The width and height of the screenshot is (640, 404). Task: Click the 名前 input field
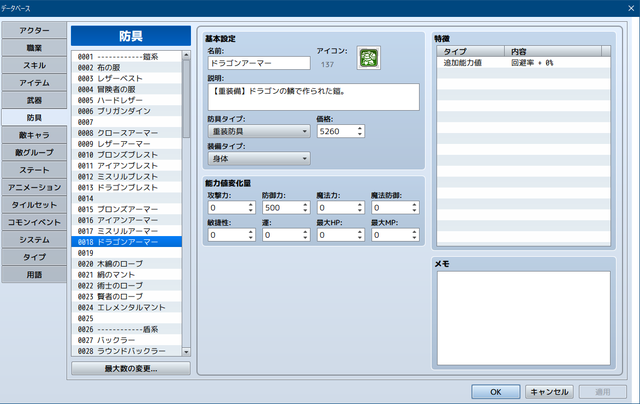point(259,63)
